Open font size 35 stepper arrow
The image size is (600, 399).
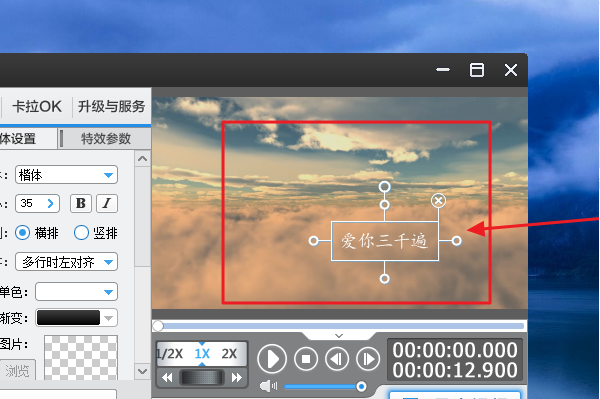click(51, 203)
